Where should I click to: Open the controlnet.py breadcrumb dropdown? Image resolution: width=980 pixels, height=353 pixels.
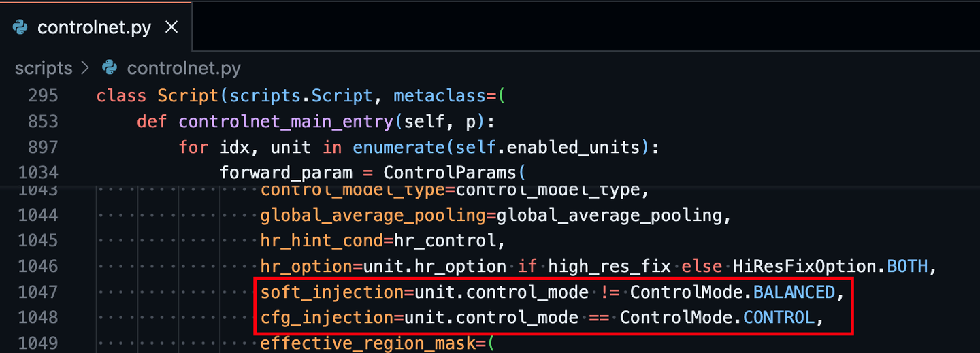click(x=183, y=68)
